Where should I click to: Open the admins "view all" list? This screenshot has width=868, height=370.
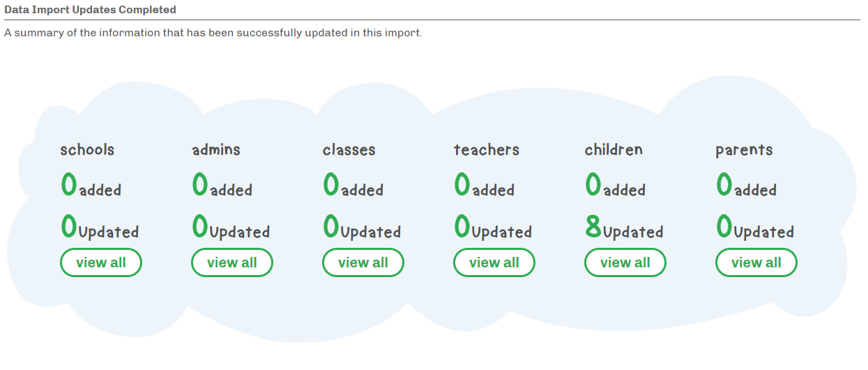[232, 262]
